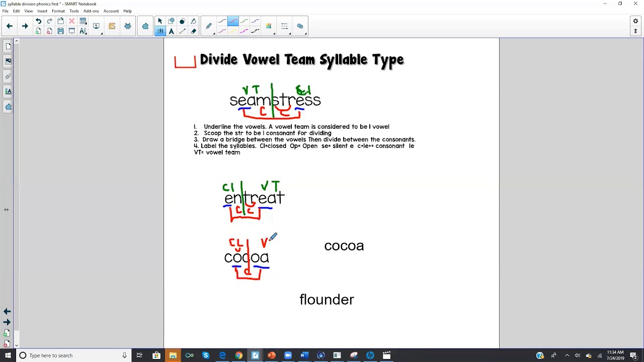Open the Properties sidebar tab
Viewport: 644px width, 362px height.
point(8,92)
